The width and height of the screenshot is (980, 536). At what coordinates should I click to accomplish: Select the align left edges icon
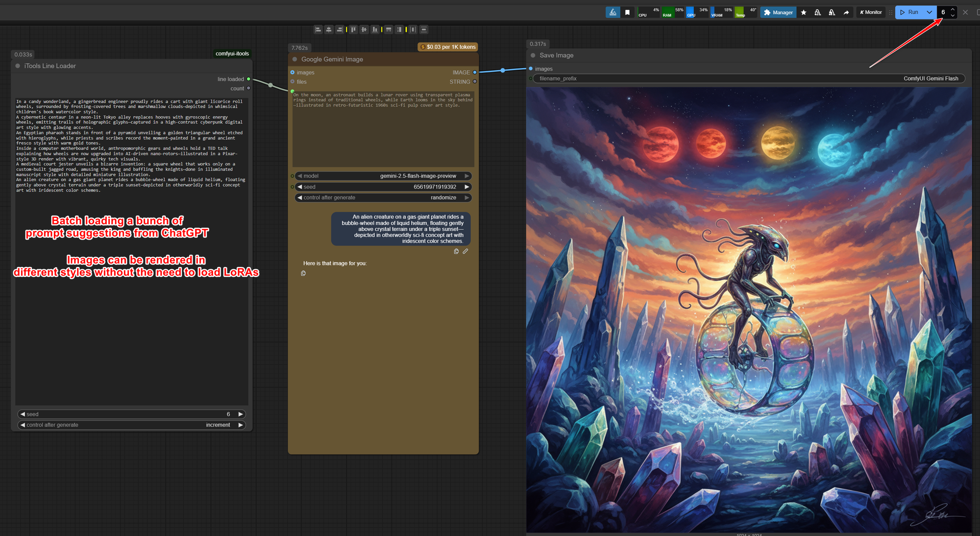(x=318, y=29)
